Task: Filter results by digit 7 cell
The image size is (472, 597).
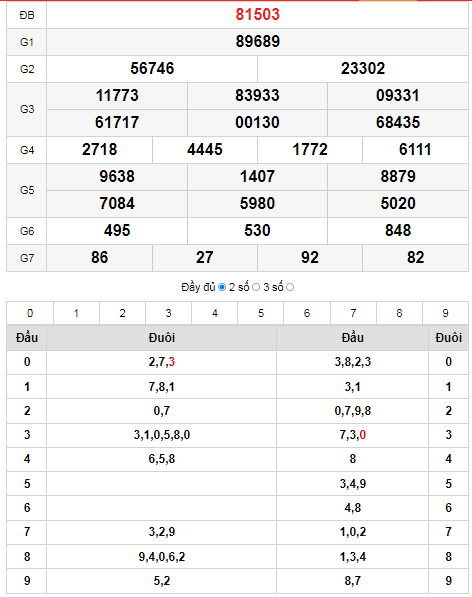Action: point(353,313)
